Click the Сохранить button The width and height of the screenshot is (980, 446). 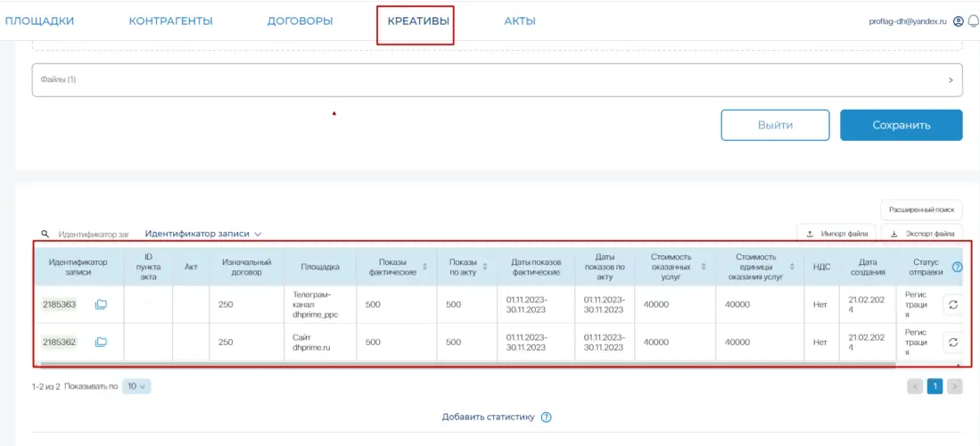[901, 126]
